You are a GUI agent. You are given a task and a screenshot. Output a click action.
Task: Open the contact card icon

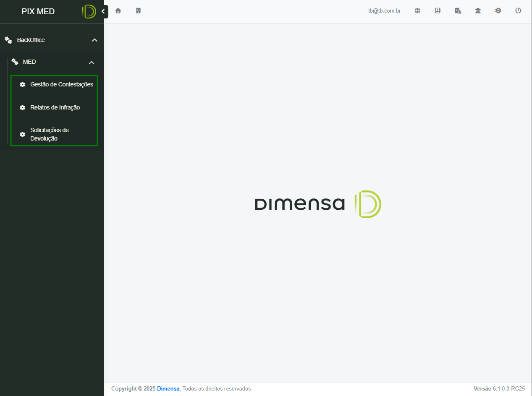click(x=438, y=11)
